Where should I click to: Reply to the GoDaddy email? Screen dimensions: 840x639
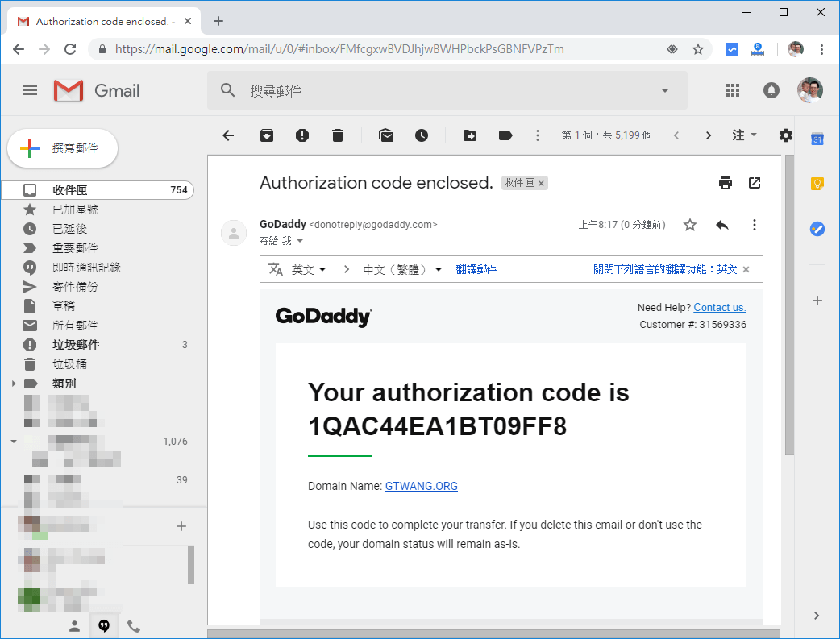point(721,225)
